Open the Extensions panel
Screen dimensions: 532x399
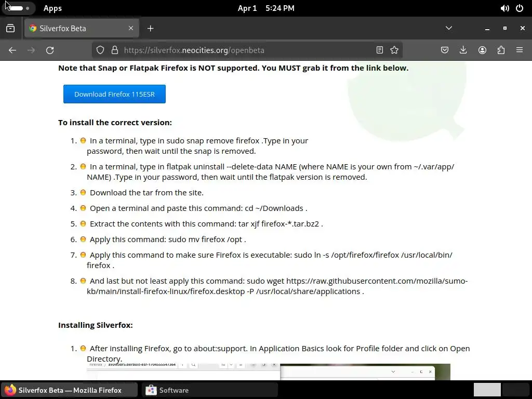pos(501,50)
